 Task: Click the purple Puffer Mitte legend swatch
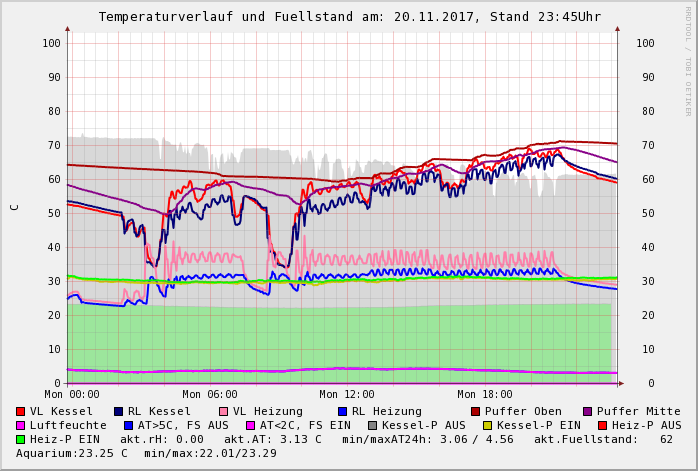[x=587, y=411]
